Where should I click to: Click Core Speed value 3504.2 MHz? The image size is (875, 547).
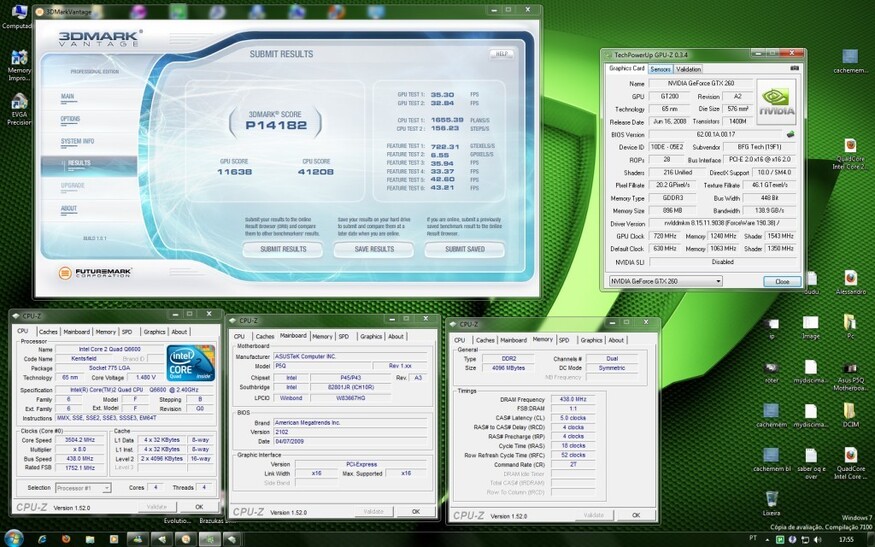(80, 440)
